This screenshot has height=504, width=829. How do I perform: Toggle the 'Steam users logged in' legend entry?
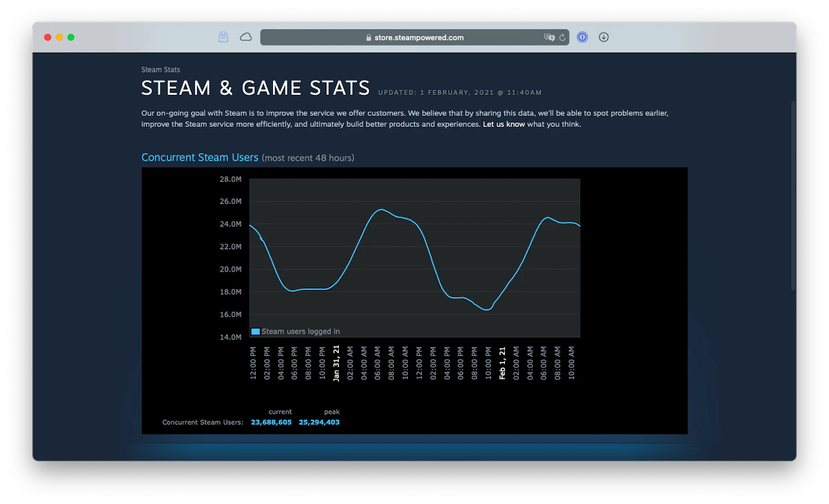click(300, 331)
